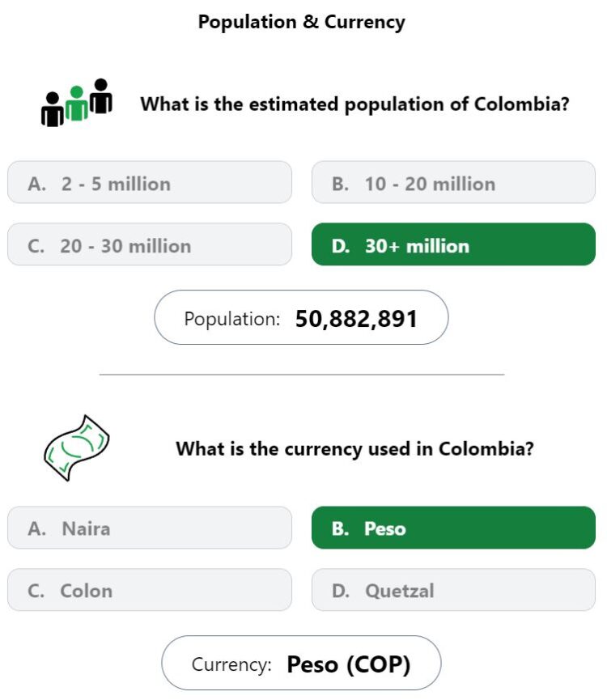Select the Quetzal currency option

tap(453, 590)
